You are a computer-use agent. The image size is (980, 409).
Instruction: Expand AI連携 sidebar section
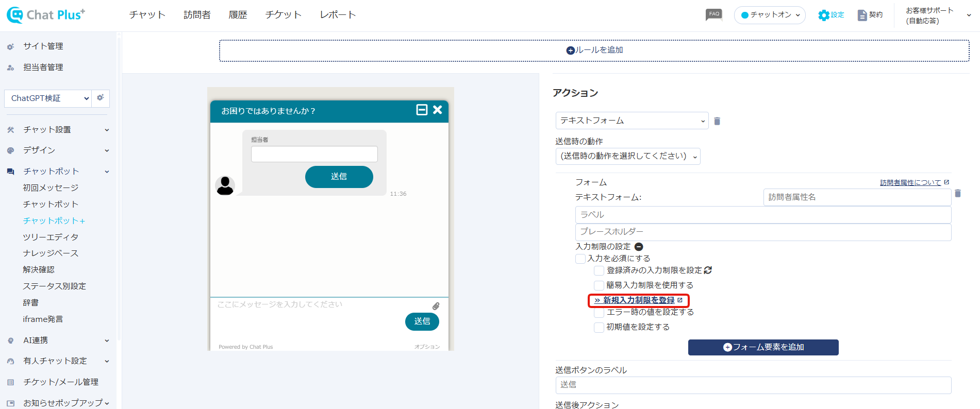coord(107,340)
